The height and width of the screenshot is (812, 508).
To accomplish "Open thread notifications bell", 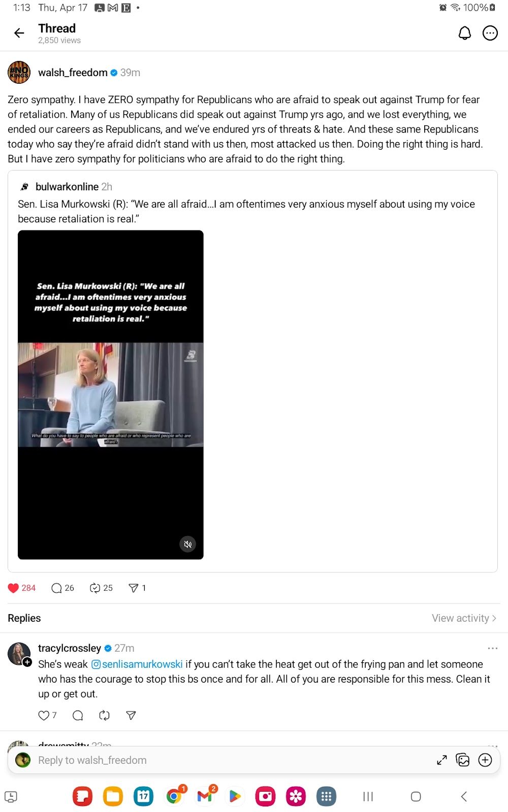I will click(x=465, y=33).
